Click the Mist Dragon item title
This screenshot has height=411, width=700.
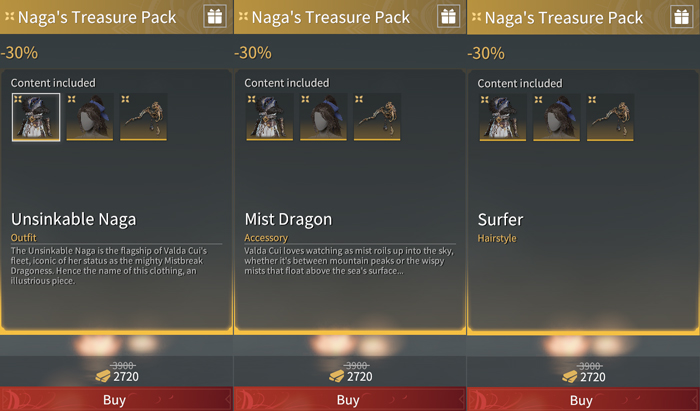(x=288, y=220)
